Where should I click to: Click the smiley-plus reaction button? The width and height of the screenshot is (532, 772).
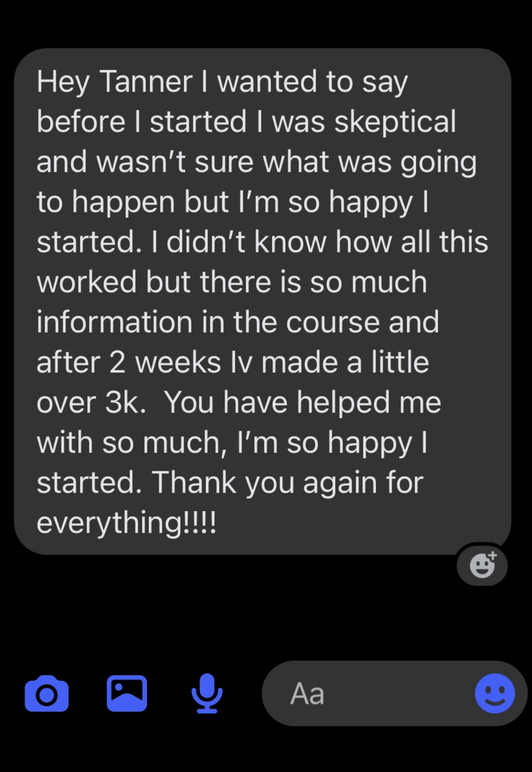point(482,565)
